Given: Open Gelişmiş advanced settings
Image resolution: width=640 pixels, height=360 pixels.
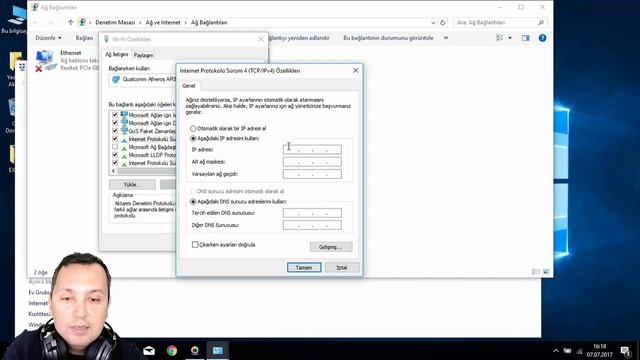Looking at the screenshot, I should pyautogui.click(x=331, y=247).
